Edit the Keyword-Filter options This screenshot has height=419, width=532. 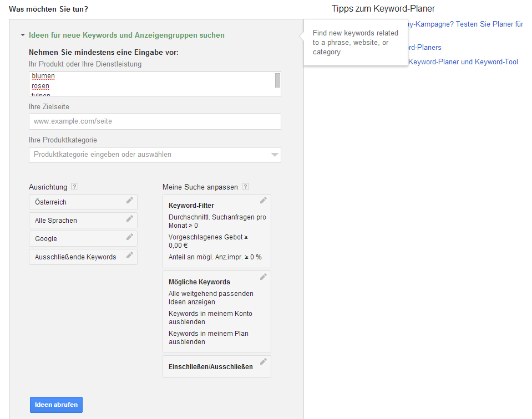pyautogui.click(x=264, y=200)
